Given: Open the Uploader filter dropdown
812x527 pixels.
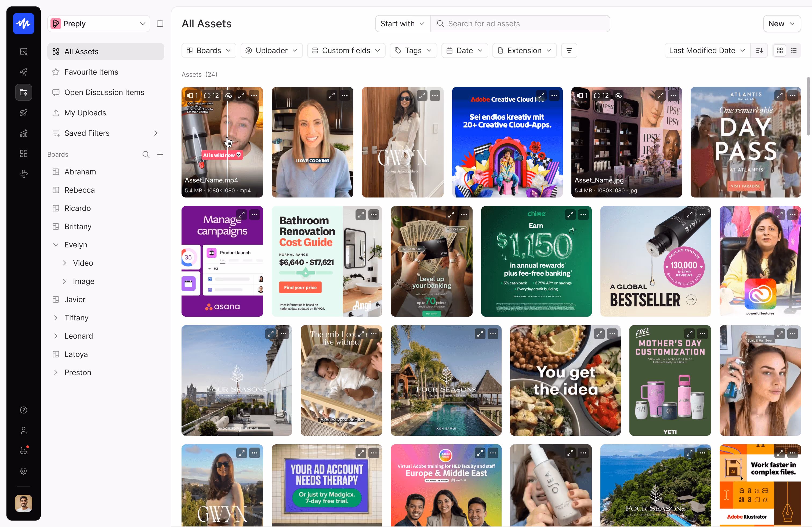Looking at the screenshot, I should click(x=271, y=50).
